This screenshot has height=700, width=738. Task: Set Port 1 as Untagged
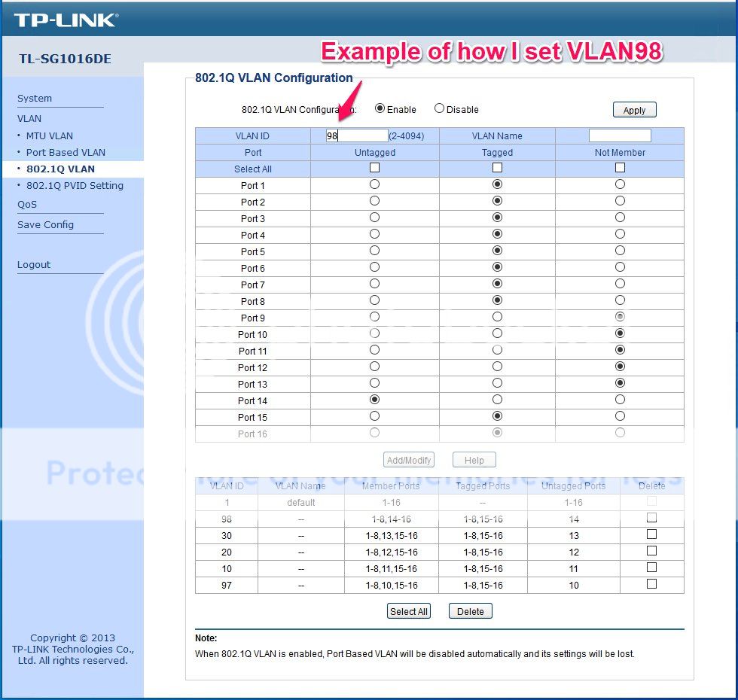pyautogui.click(x=374, y=184)
